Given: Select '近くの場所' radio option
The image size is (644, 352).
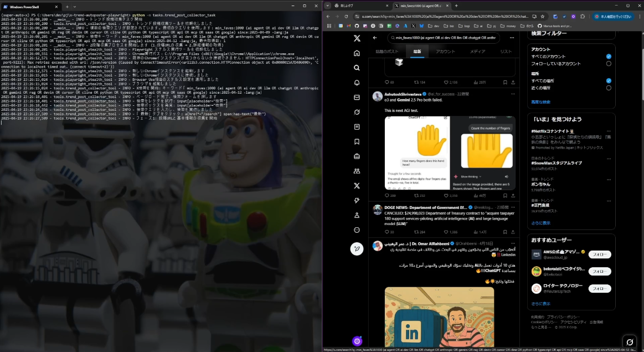Looking at the screenshot, I should click(609, 88).
